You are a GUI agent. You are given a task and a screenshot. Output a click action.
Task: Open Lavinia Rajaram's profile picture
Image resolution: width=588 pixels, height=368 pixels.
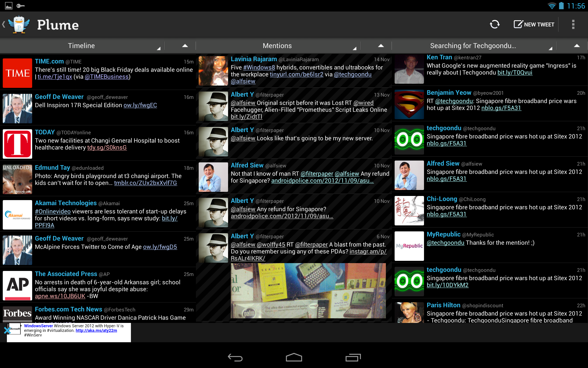[x=213, y=71]
